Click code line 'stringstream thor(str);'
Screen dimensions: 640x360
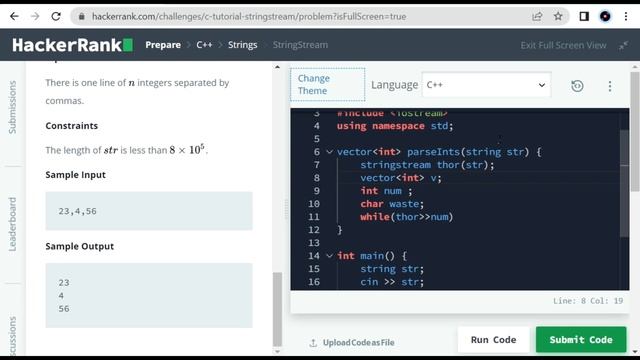(427, 165)
